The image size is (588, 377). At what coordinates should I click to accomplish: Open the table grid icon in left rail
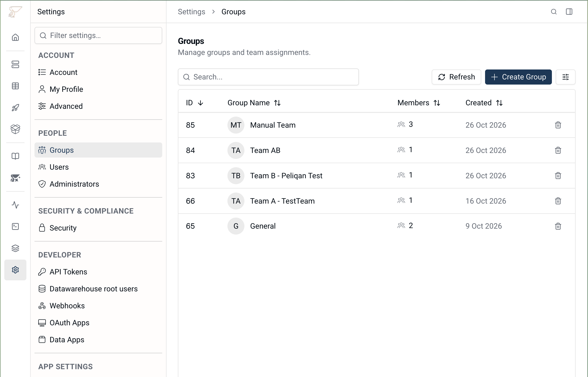[15, 86]
